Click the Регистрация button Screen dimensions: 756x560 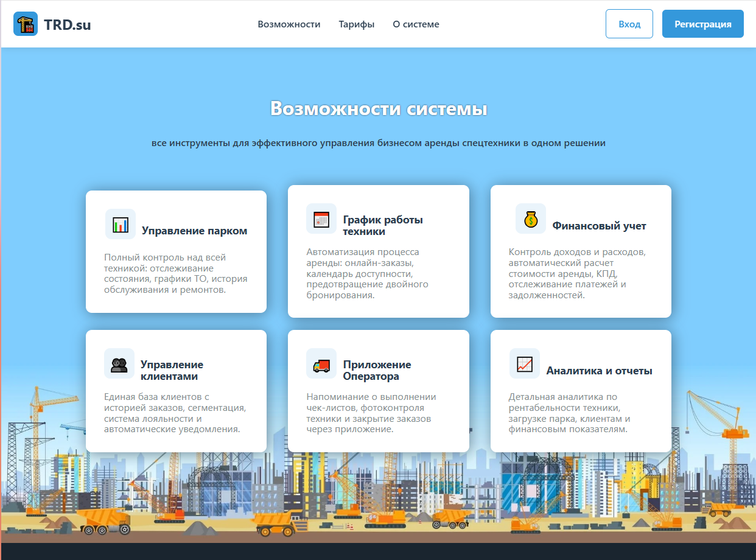703,24
